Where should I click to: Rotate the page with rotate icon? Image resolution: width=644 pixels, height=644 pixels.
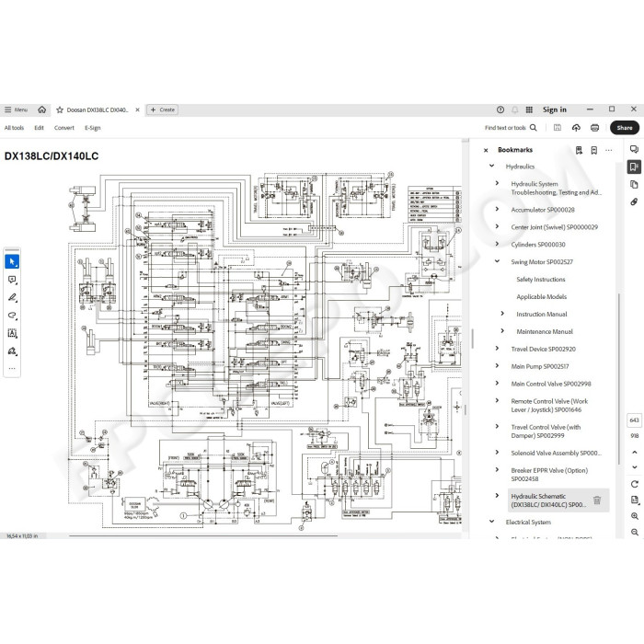(x=635, y=484)
